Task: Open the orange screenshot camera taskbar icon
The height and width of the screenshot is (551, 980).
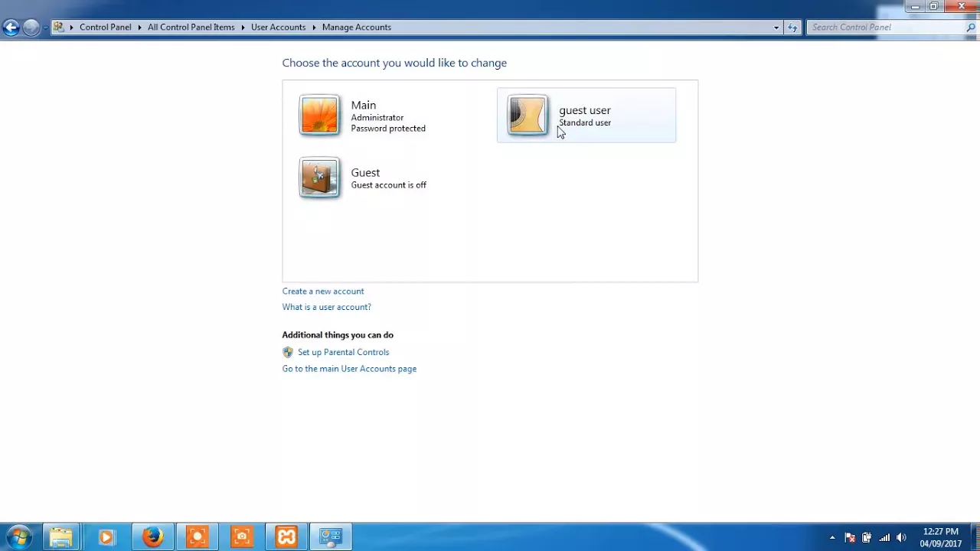Action: 242,537
